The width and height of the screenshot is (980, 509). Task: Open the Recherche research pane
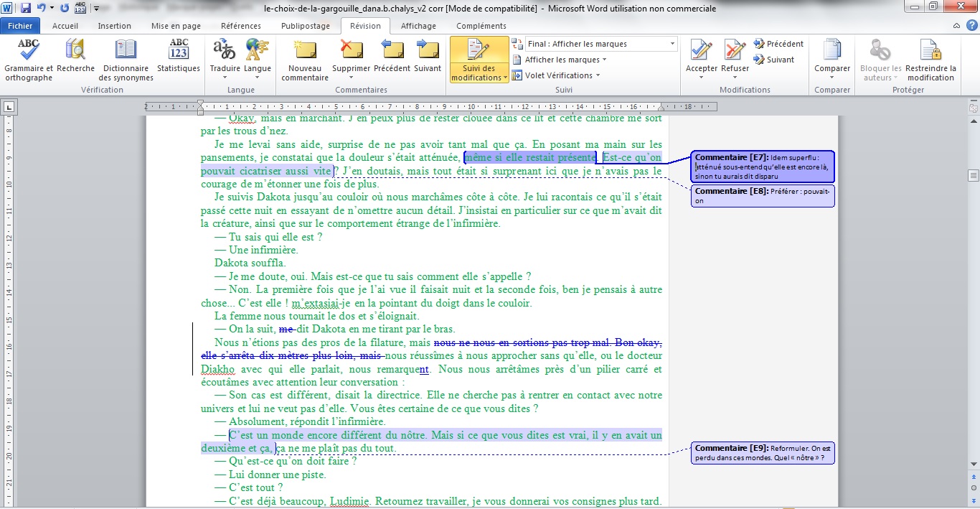pyautogui.click(x=75, y=52)
